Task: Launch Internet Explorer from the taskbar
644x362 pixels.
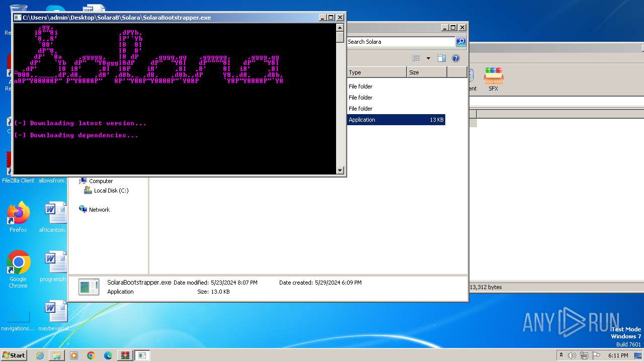Action: coord(40,355)
